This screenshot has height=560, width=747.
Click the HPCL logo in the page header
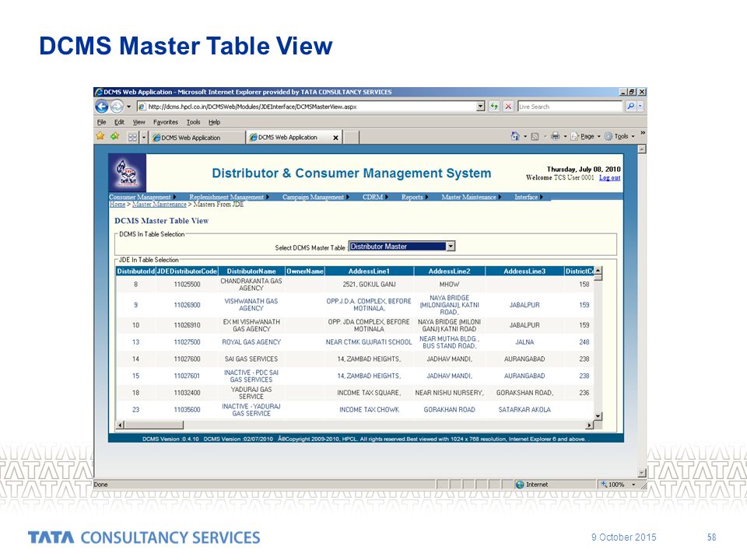[x=127, y=173]
